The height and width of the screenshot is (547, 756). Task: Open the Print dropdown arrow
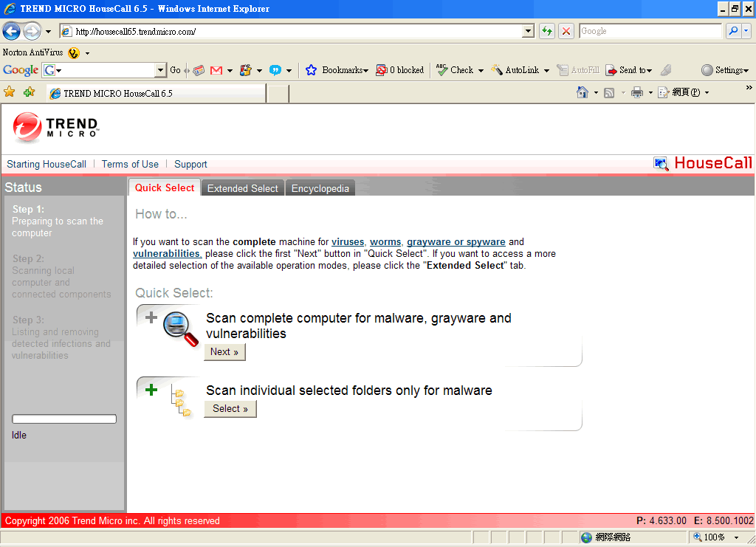[x=650, y=92]
